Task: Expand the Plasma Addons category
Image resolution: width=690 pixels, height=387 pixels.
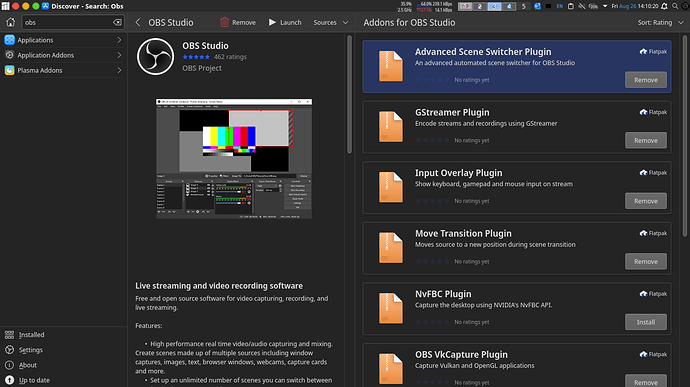Action: tap(63, 70)
